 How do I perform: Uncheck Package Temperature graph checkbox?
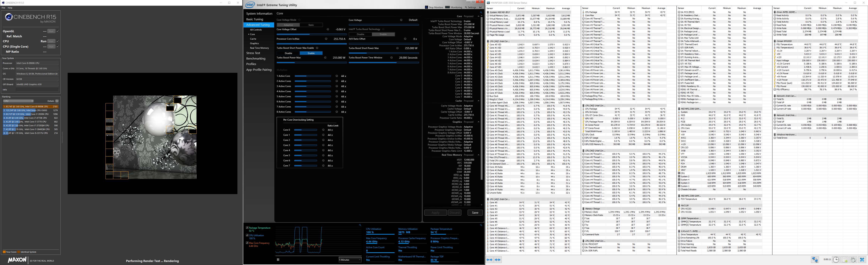[247, 228]
